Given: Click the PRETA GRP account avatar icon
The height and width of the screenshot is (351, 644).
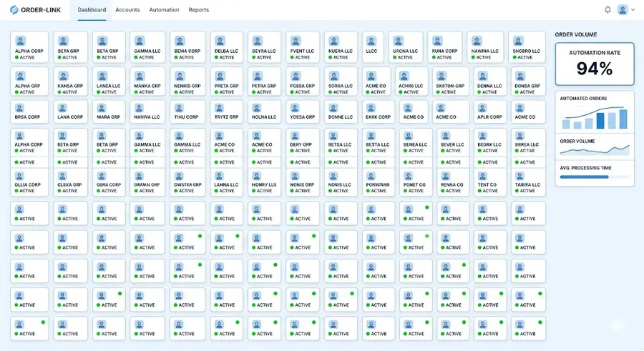Looking at the screenshot, I should tap(220, 76).
